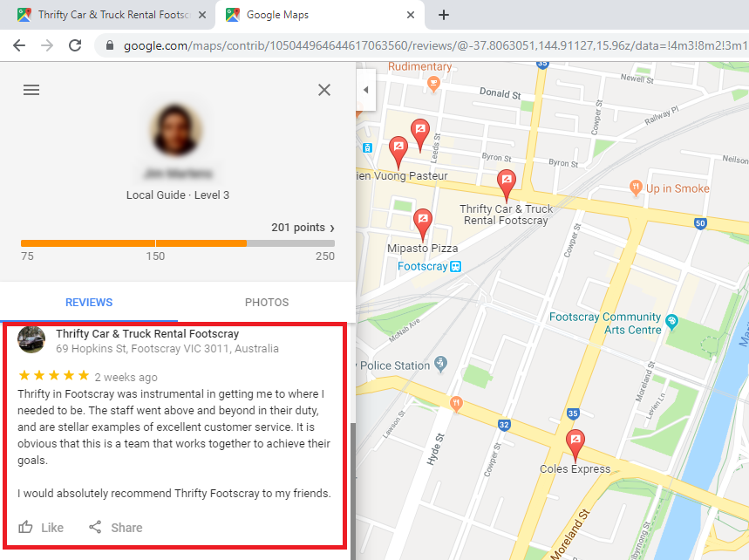Click the Newell St street label
This screenshot has width=749, height=560.
point(637,79)
